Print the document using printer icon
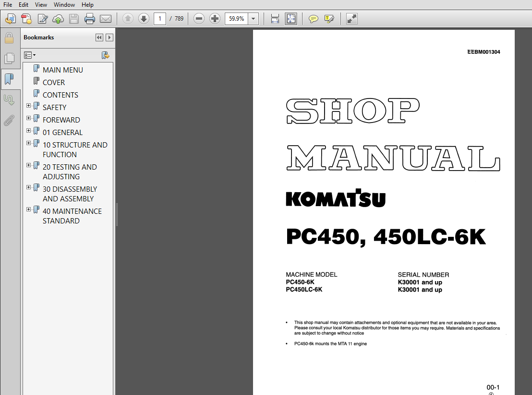Viewport: 532px width, 395px height. tap(90, 19)
